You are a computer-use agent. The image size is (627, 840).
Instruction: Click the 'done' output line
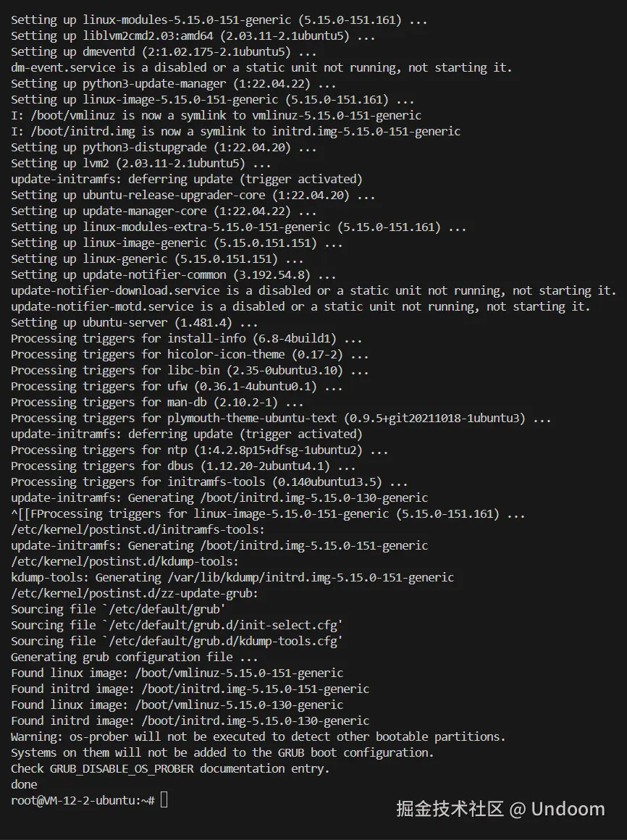point(24,784)
